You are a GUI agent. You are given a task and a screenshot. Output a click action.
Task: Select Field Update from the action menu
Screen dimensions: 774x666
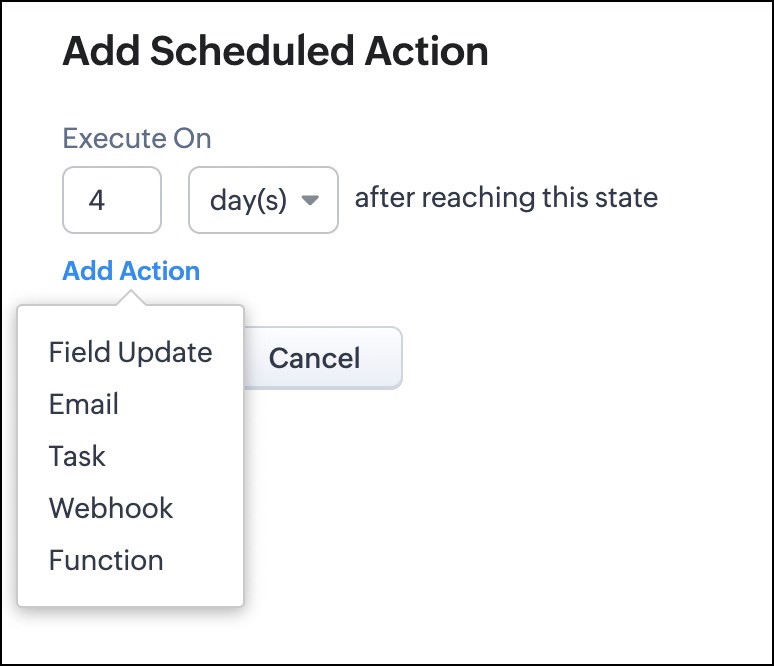click(x=130, y=352)
